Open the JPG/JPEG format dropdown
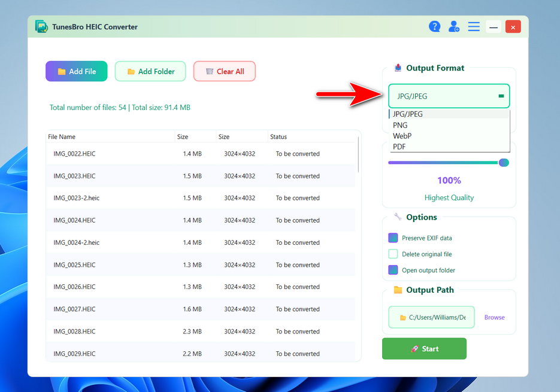This screenshot has height=392, width=560. tap(449, 95)
